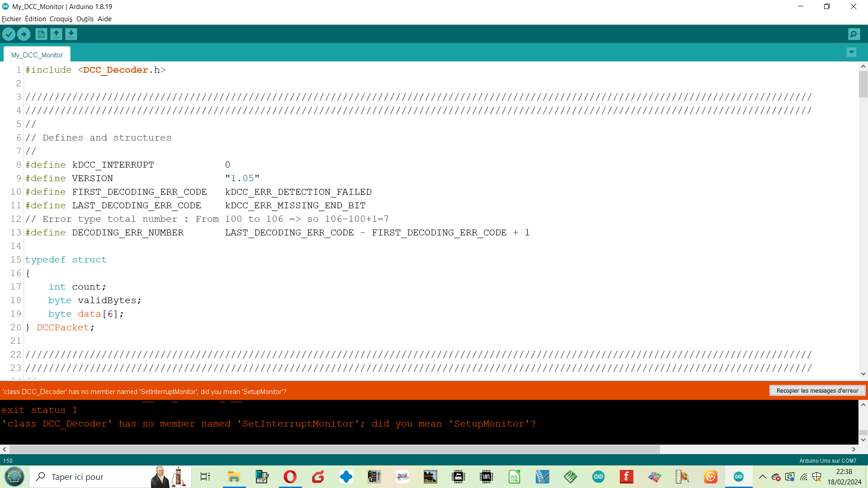Image resolution: width=868 pixels, height=488 pixels.
Task: Click the console horizontal scrollbar thumb
Action: pyautogui.click(x=335, y=449)
